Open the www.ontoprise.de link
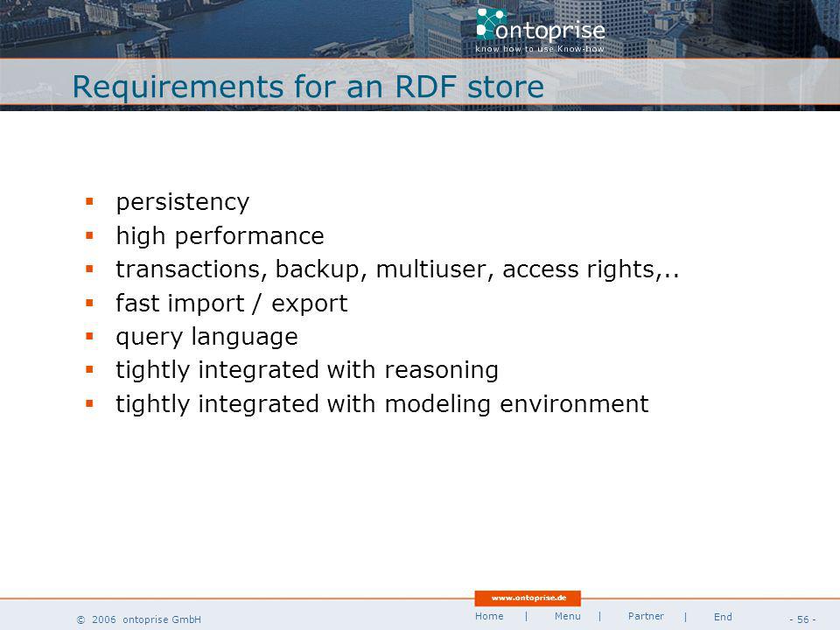The image size is (840, 630). pos(528,598)
